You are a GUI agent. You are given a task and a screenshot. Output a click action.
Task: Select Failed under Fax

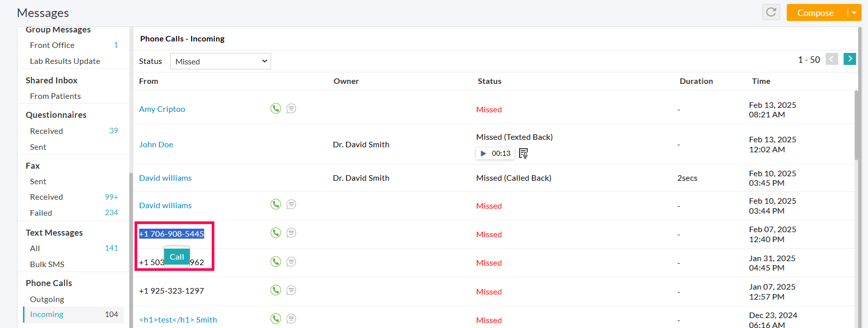[x=41, y=213]
